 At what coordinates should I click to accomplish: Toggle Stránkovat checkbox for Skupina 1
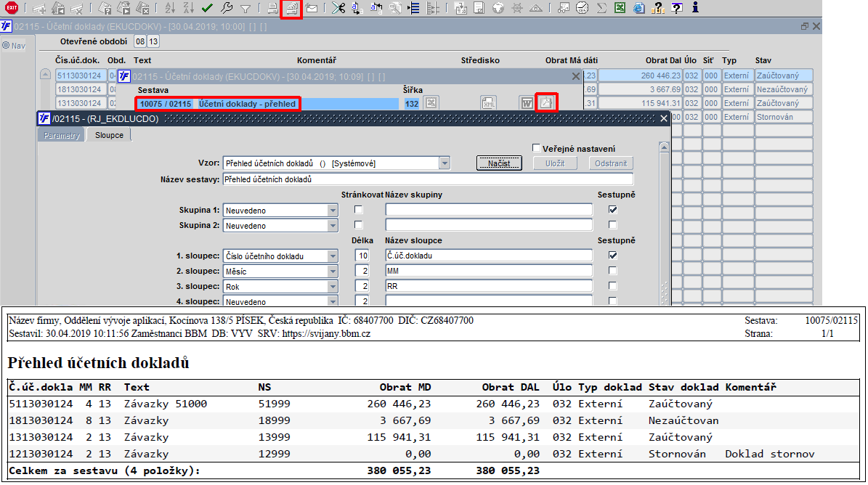point(359,210)
